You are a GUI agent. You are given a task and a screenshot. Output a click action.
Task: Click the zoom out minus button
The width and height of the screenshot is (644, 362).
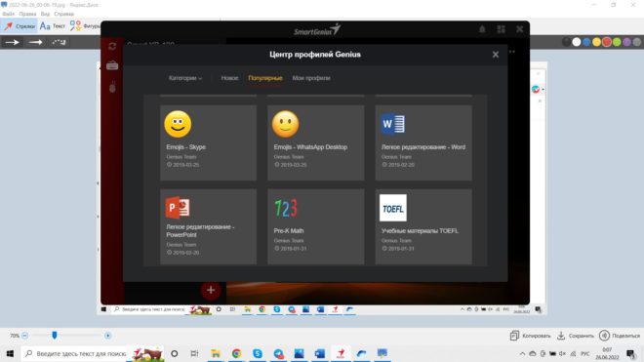(x=24, y=336)
